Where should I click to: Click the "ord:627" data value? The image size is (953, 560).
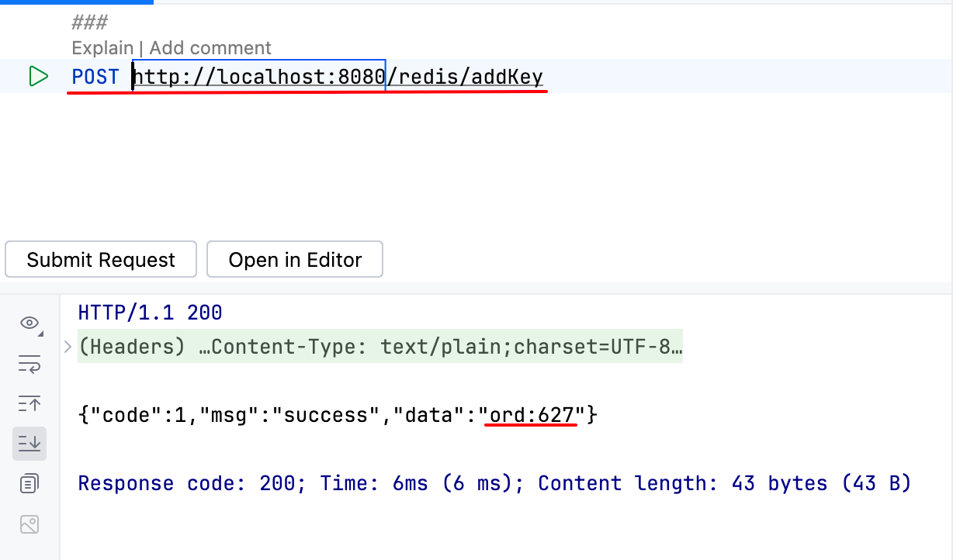531,415
